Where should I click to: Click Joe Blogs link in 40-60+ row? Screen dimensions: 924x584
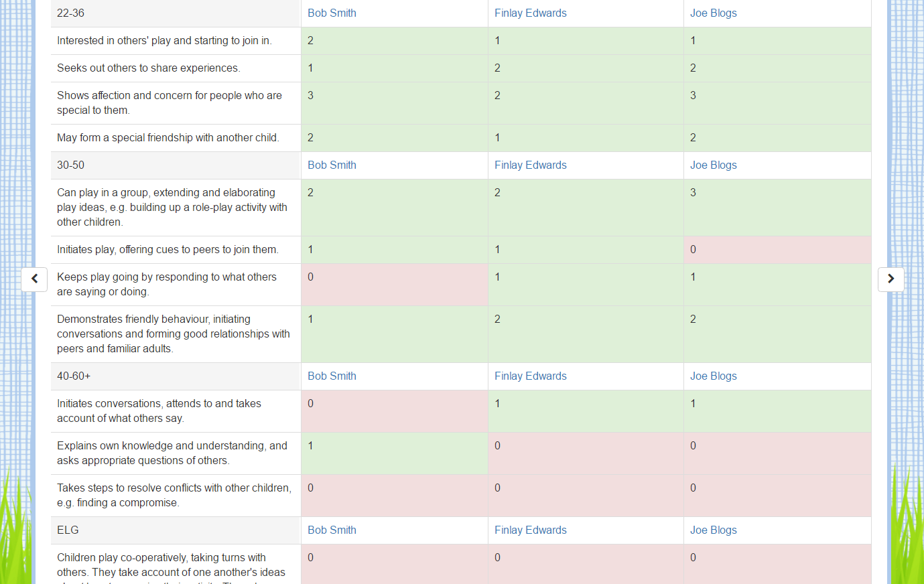point(713,376)
